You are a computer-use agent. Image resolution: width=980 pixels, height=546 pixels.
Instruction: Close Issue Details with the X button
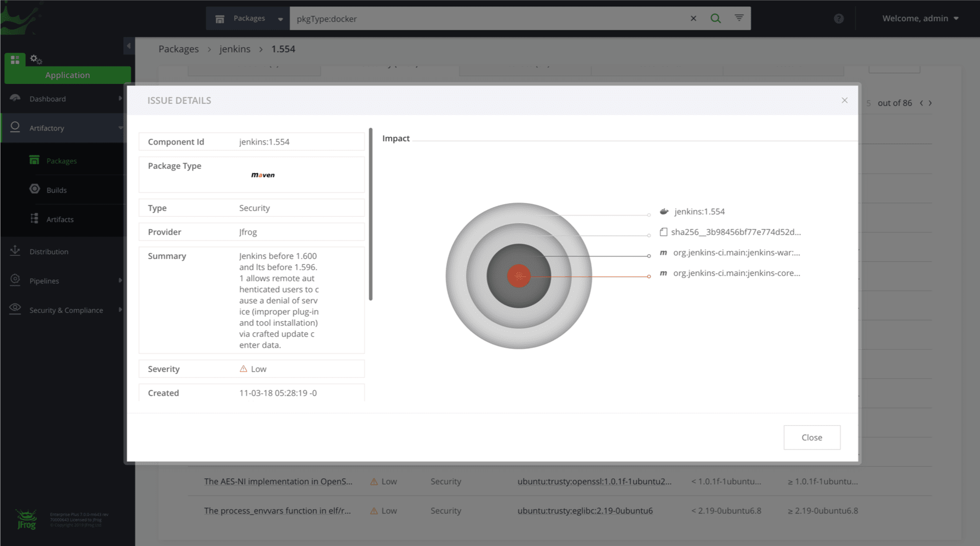tap(844, 100)
